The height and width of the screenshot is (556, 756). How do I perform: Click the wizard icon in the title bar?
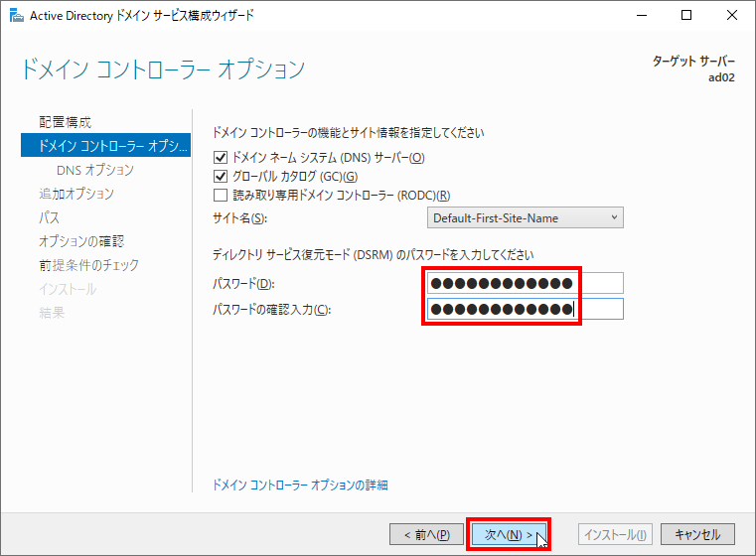click(x=17, y=16)
